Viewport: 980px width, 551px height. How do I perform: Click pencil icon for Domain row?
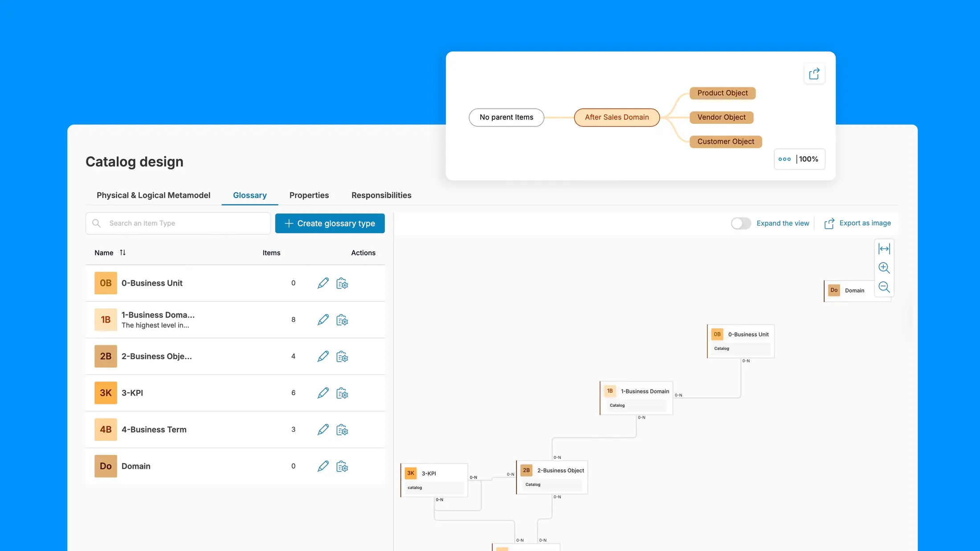[x=323, y=466]
